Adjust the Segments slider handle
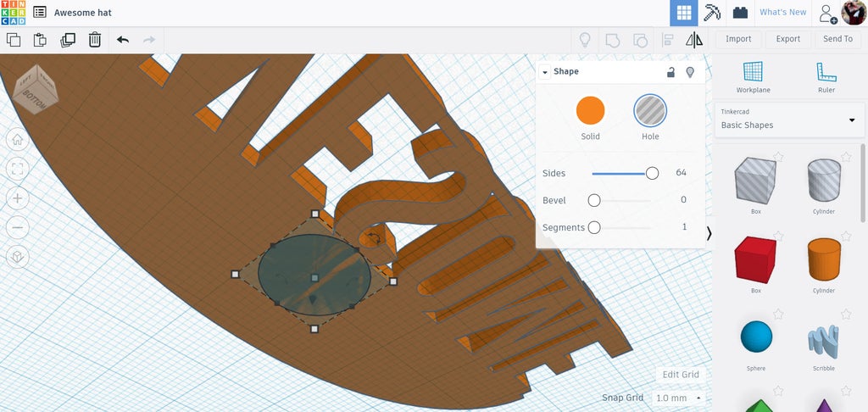The image size is (868, 412). [x=594, y=227]
